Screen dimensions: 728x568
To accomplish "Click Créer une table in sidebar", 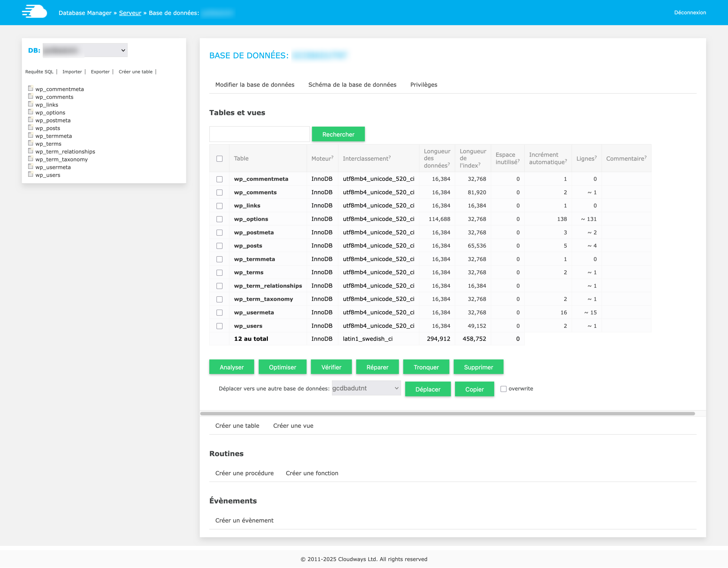I will pos(135,72).
